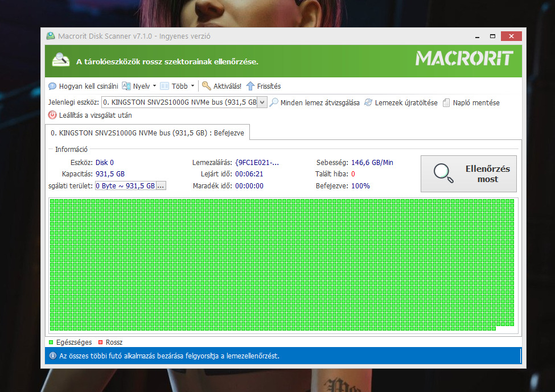Click Minden lemez átvizsgálása magnifier icon
The image size is (555, 392).
coord(274,102)
